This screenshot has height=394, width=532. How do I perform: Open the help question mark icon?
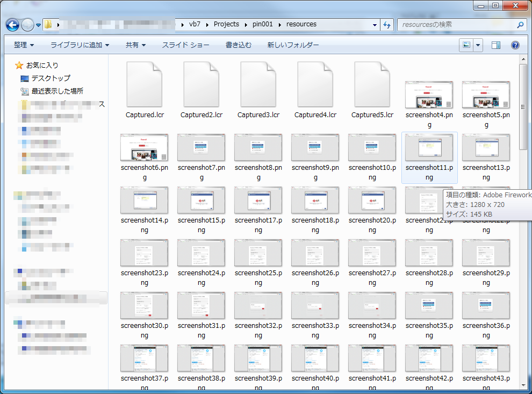click(515, 45)
